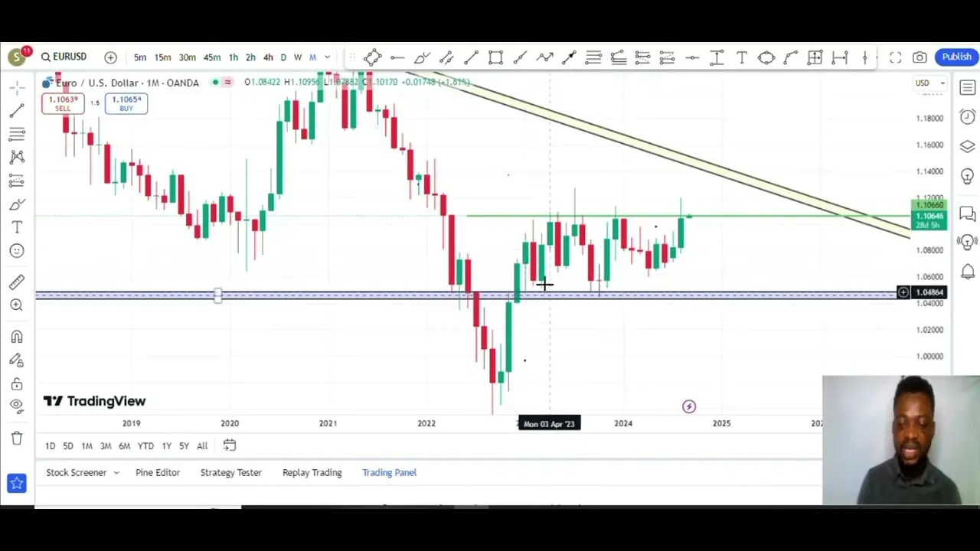
Task: Select the trend line tool in left sidebar
Action: point(17,112)
